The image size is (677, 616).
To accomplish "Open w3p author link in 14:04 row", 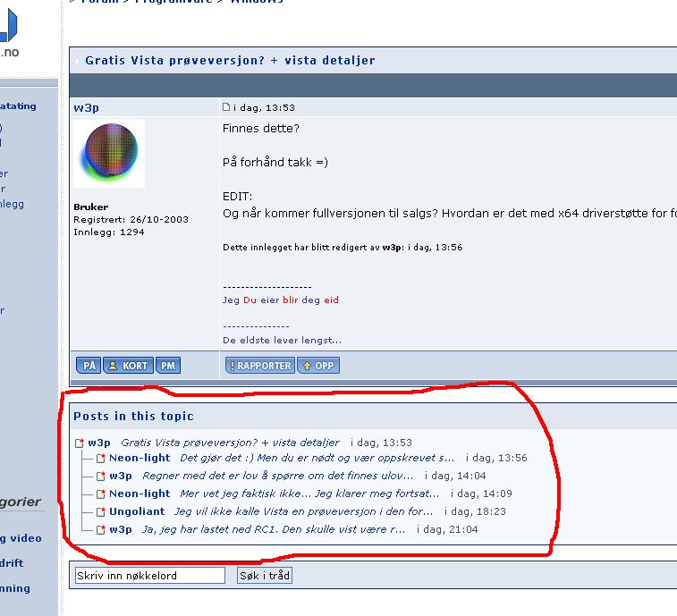I will tap(121, 476).
